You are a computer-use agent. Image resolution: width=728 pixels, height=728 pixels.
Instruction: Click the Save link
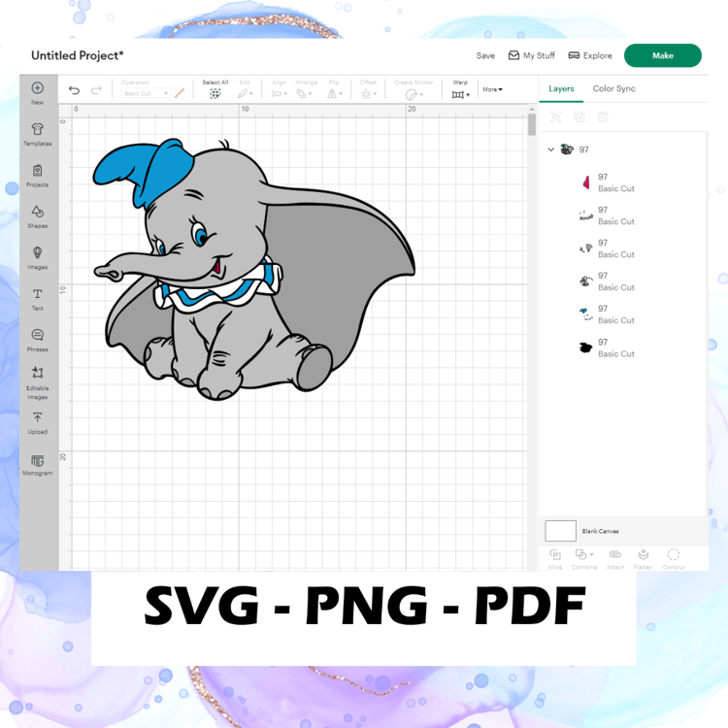(x=485, y=55)
